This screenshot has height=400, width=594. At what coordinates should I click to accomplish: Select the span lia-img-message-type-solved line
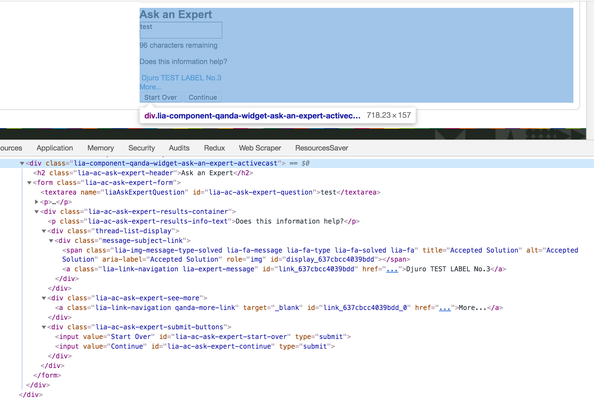tap(320, 255)
